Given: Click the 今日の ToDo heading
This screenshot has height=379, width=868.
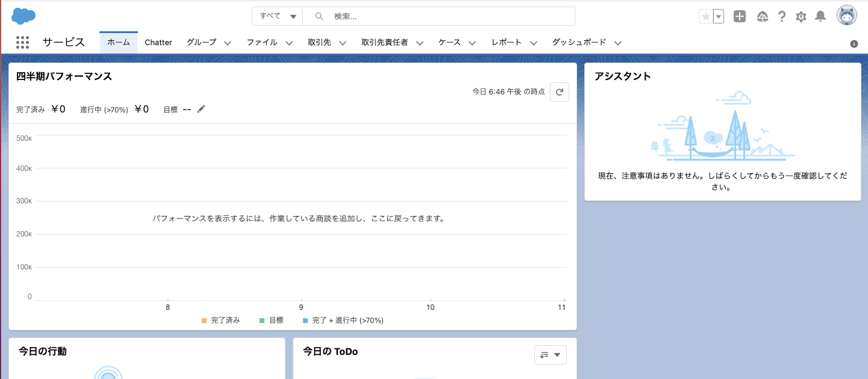Looking at the screenshot, I should coord(331,351).
